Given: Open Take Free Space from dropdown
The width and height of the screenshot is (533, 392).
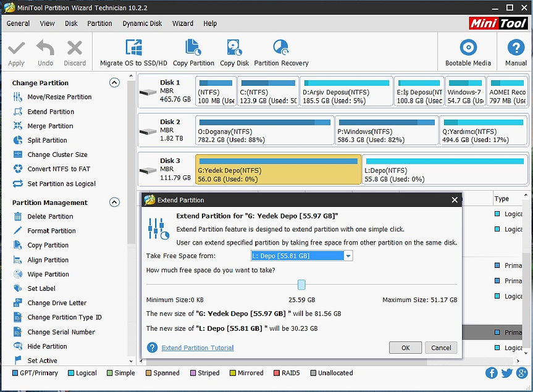Looking at the screenshot, I should 348,256.
